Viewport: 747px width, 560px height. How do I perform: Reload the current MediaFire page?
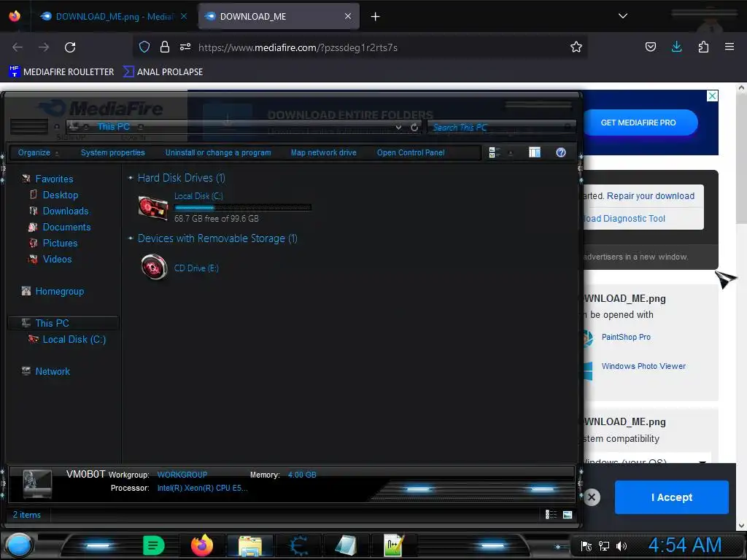[70, 47]
